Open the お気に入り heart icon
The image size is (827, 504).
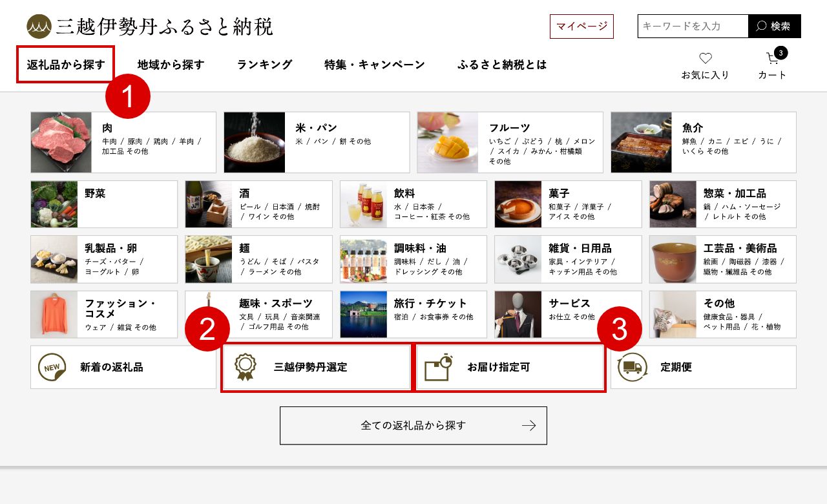pyautogui.click(x=706, y=58)
